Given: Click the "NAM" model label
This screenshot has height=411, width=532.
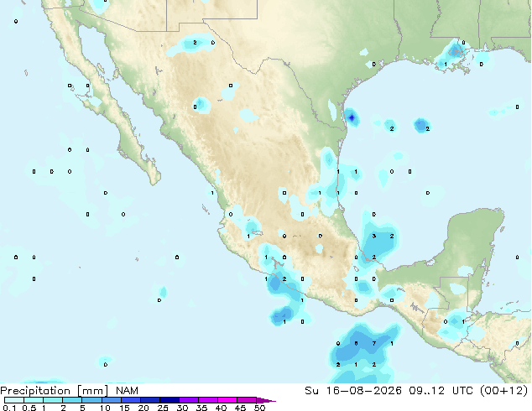Looking at the screenshot, I should [x=127, y=391].
